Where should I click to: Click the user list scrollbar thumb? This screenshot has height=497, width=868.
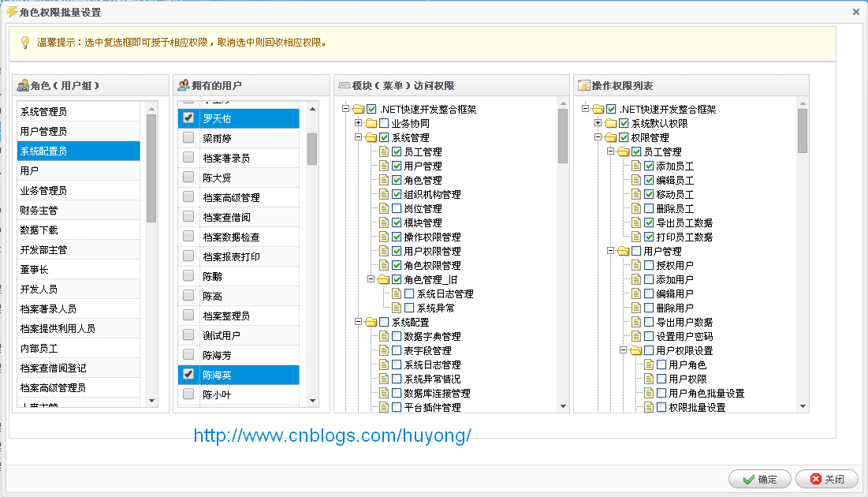[311, 148]
